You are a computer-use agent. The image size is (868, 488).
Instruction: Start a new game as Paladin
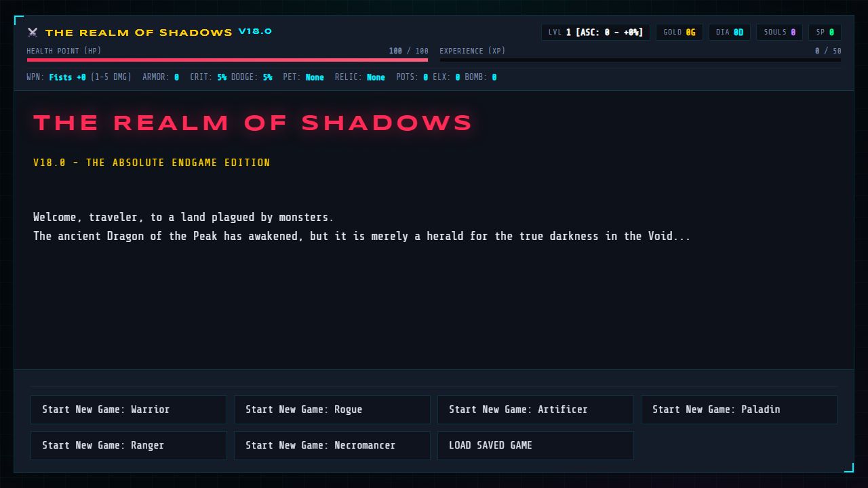tap(739, 409)
